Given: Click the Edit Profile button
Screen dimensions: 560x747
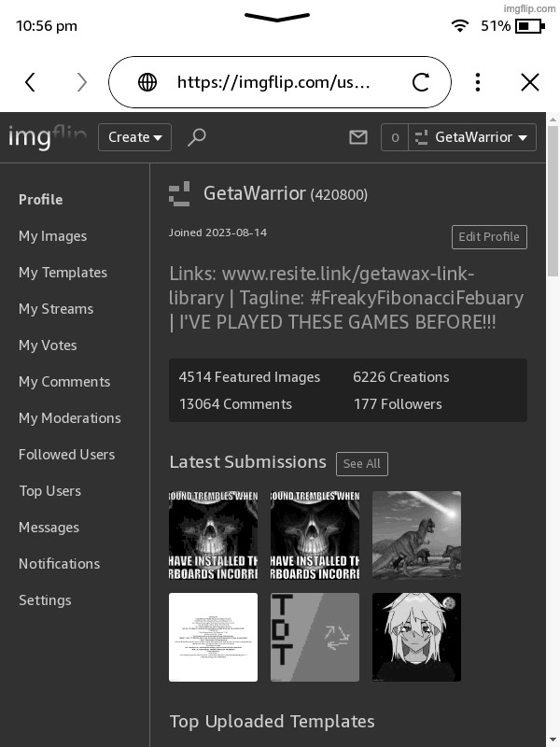Looking at the screenshot, I should (489, 237).
